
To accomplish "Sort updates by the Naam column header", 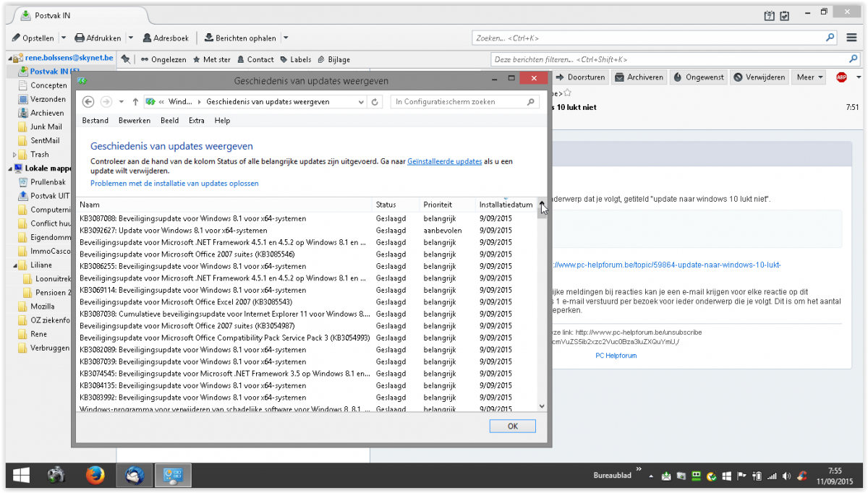I will (224, 205).
